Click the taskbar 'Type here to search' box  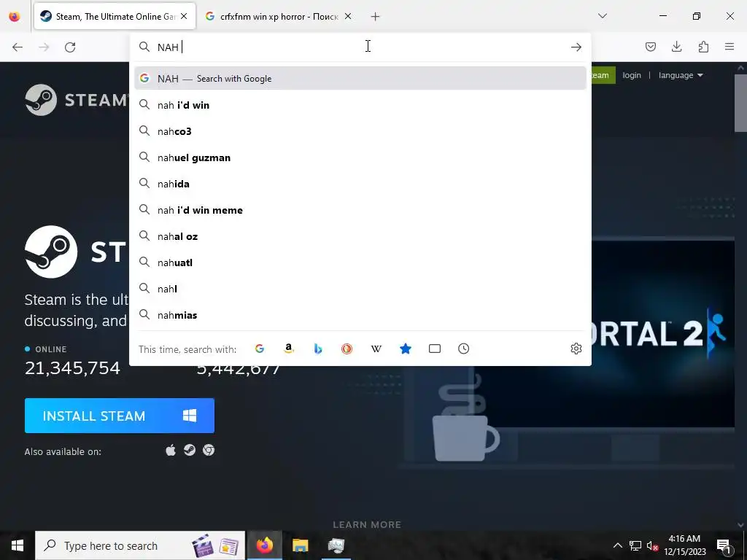point(140,545)
